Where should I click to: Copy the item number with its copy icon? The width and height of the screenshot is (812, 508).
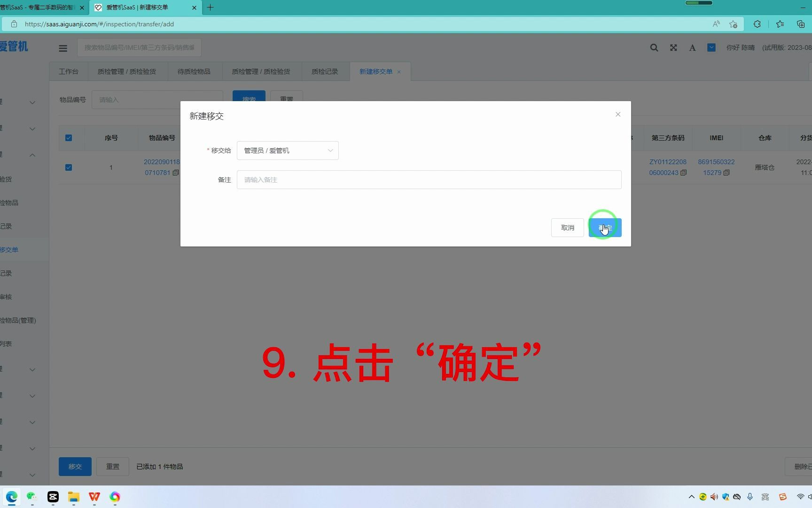point(175,173)
